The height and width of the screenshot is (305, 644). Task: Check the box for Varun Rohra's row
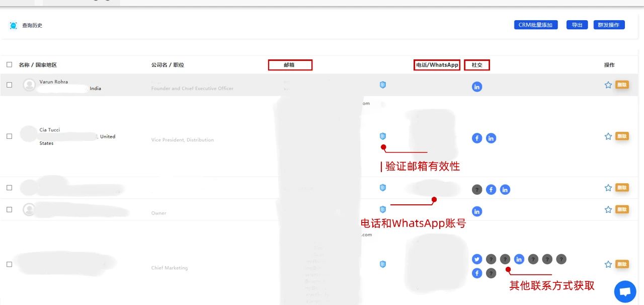9,85
